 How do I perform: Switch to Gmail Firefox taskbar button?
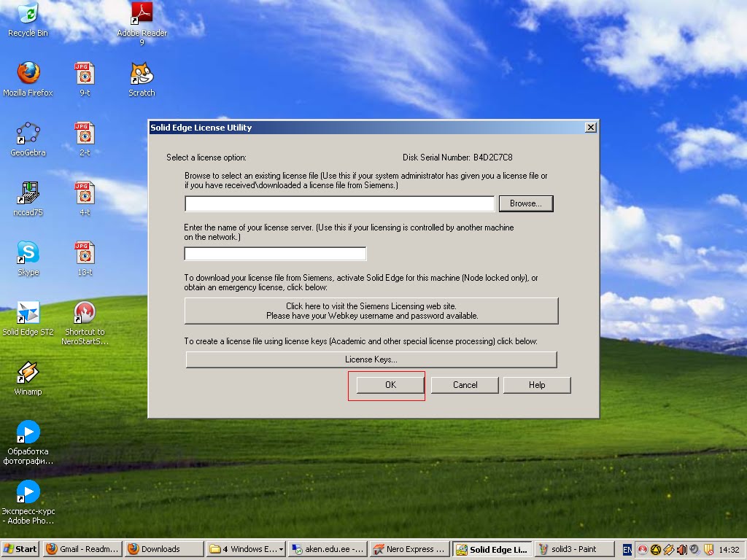tap(82, 549)
